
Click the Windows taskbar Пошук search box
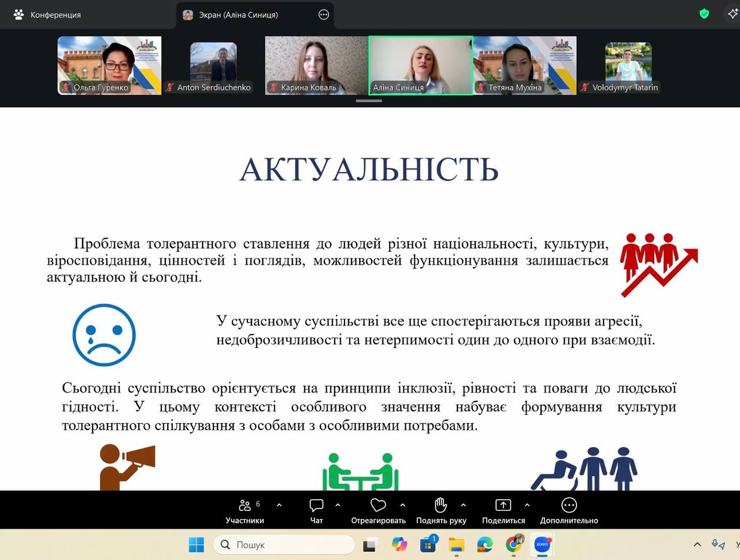tap(284, 544)
